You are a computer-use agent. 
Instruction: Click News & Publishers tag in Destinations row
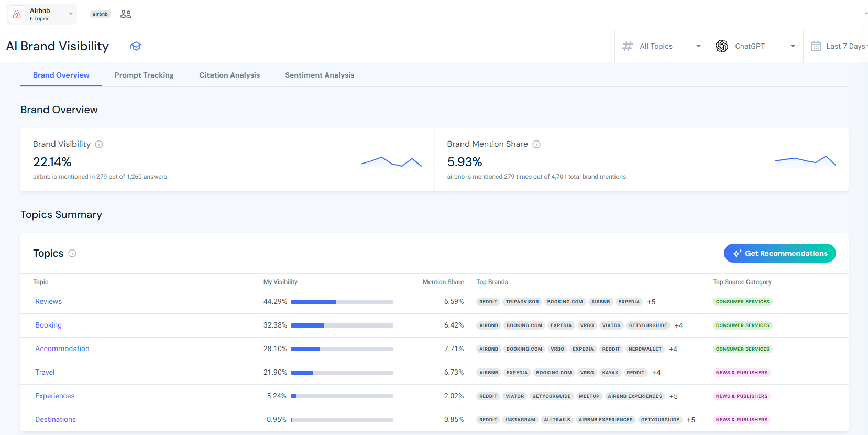pyautogui.click(x=742, y=420)
